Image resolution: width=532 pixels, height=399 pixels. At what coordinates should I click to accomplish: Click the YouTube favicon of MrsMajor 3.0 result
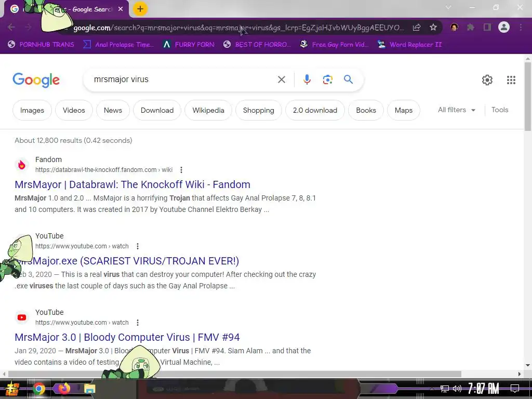(22, 317)
